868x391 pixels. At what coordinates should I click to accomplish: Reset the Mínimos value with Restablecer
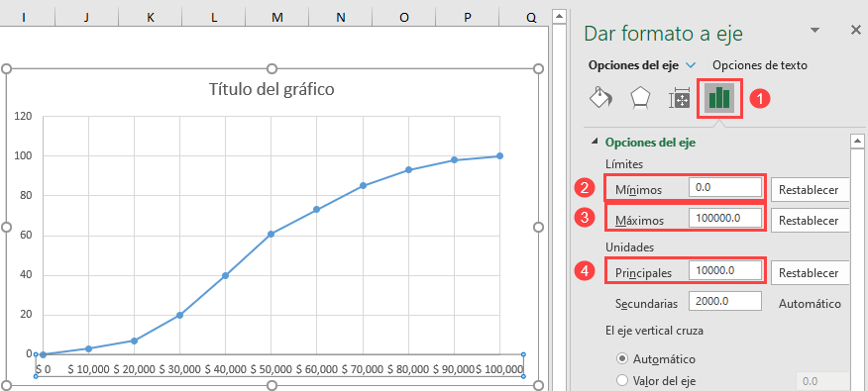pyautogui.click(x=810, y=190)
